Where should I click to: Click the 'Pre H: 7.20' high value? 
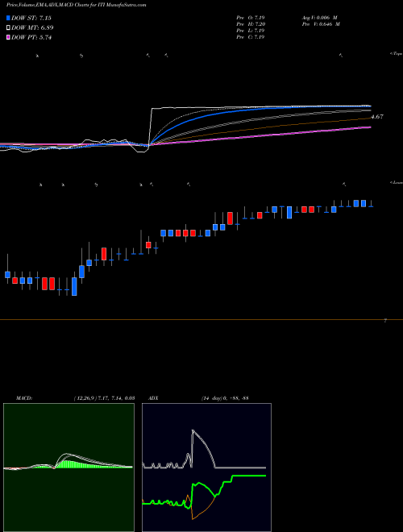pyautogui.click(x=251, y=23)
